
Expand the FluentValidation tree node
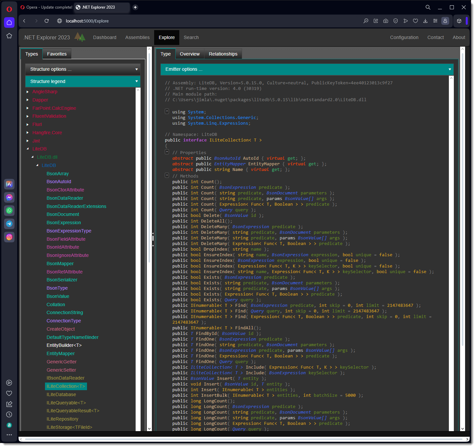point(27,116)
